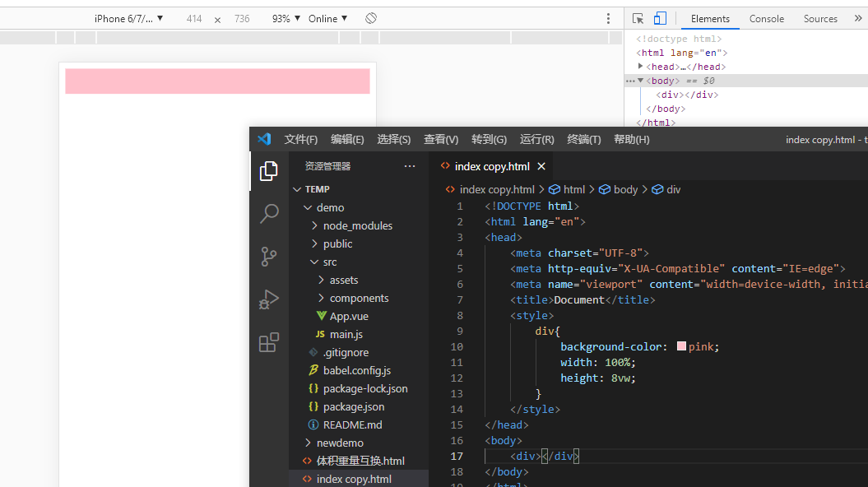Viewport: 868px width, 487px height.
Task: Switch to the Console tab
Action: (x=766, y=18)
